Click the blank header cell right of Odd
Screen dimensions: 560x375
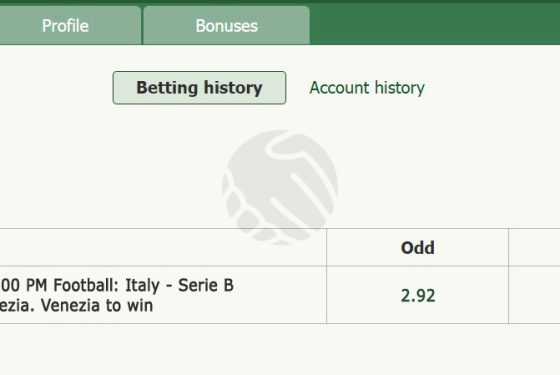pyautogui.click(x=534, y=248)
